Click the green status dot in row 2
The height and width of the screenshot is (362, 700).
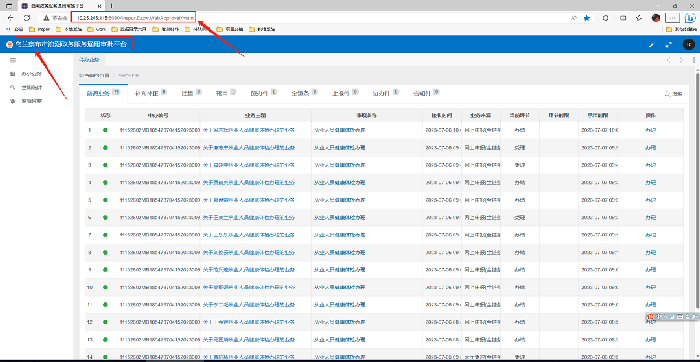point(105,147)
